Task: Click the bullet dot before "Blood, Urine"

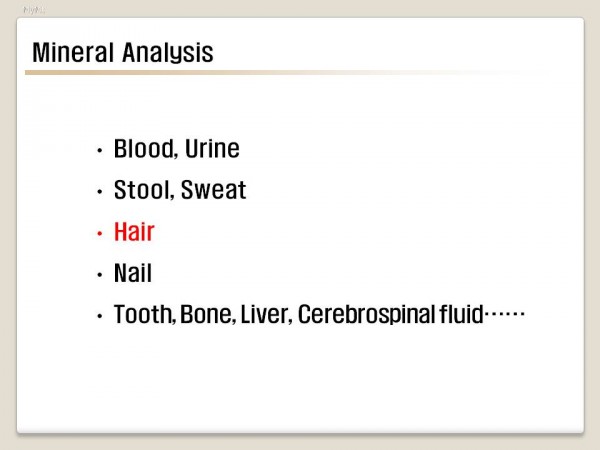Action: [x=100, y=151]
